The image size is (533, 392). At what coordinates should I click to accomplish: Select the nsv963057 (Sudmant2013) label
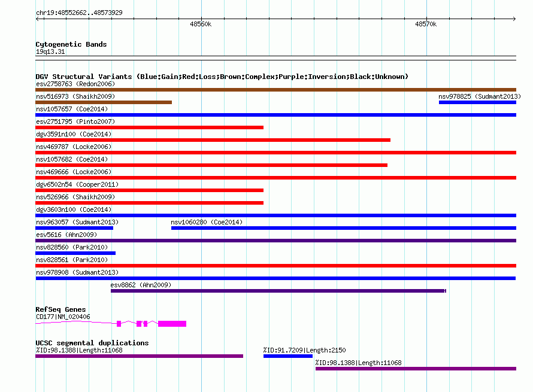pos(77,222)
